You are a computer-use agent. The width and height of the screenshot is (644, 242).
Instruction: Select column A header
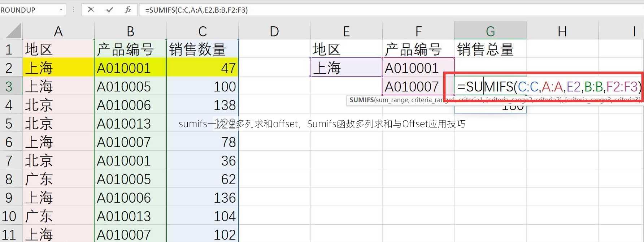pyautogui.click(x=58, y=31)
